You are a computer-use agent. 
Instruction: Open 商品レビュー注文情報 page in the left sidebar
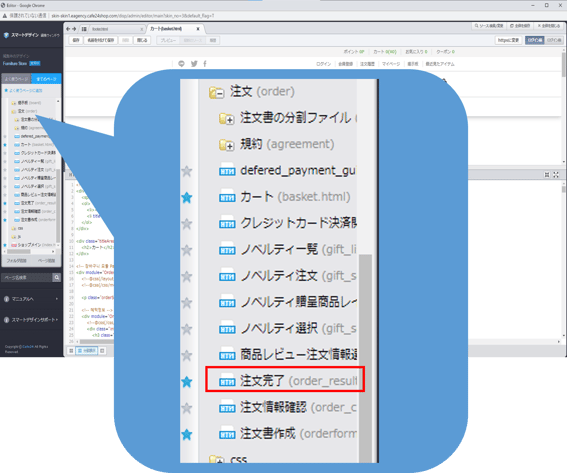pos(35,195)
